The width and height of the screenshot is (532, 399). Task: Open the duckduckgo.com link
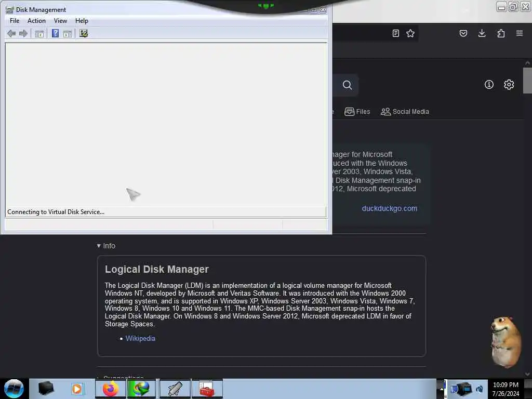click(x=389, y=208)
